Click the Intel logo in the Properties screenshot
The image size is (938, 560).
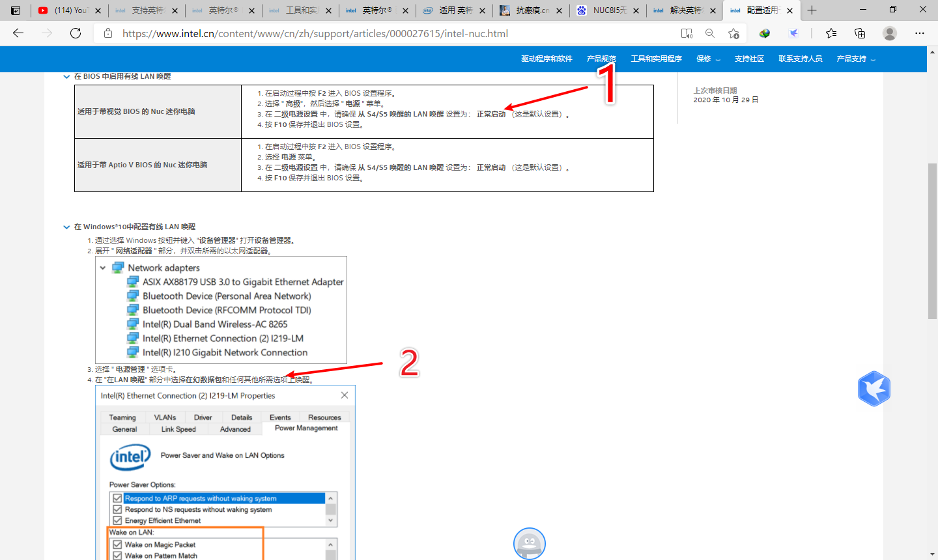tap(130, 457)
